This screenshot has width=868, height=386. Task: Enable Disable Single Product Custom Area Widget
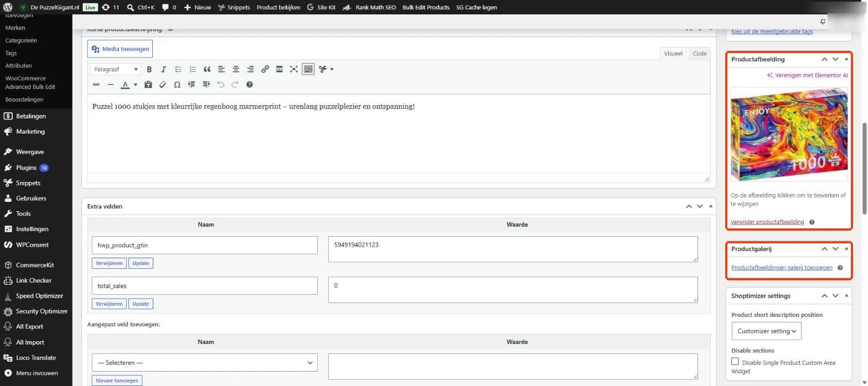tap(735, 361)
